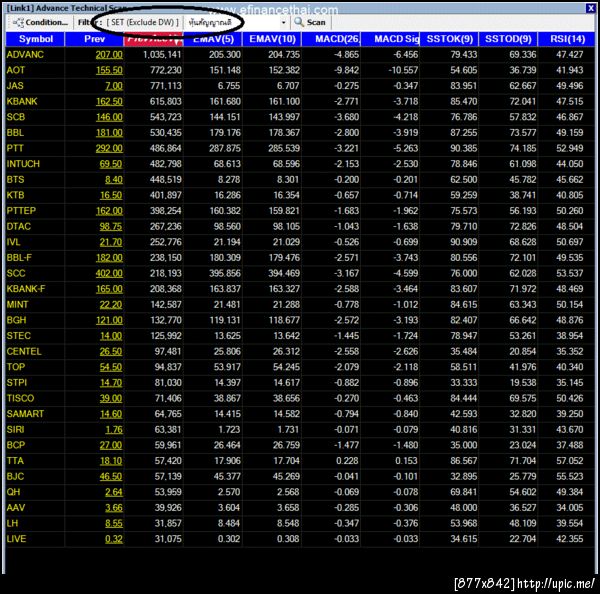Click the MACD value 0.228
This screenshot has height=594, width=600.
point(347,461)
